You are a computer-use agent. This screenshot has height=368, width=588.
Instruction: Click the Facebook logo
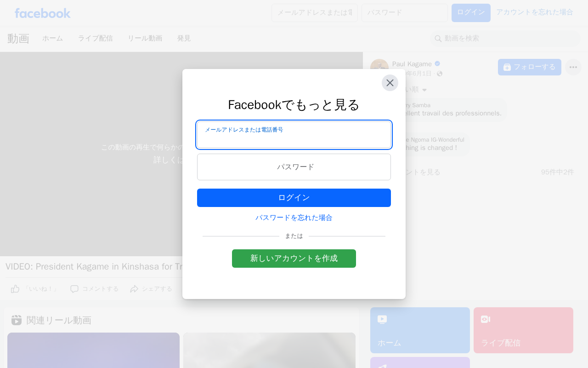coord(43,13)
